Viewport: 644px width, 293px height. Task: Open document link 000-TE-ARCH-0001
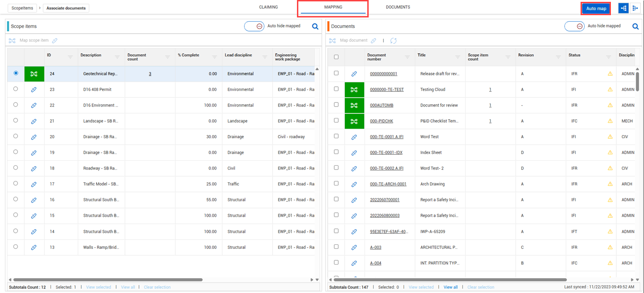[388, 184]
